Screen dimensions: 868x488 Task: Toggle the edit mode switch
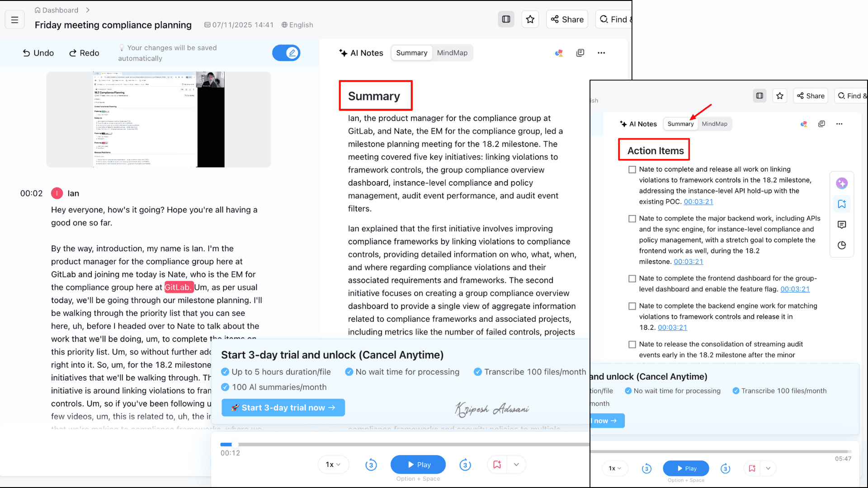coord(286,53)
